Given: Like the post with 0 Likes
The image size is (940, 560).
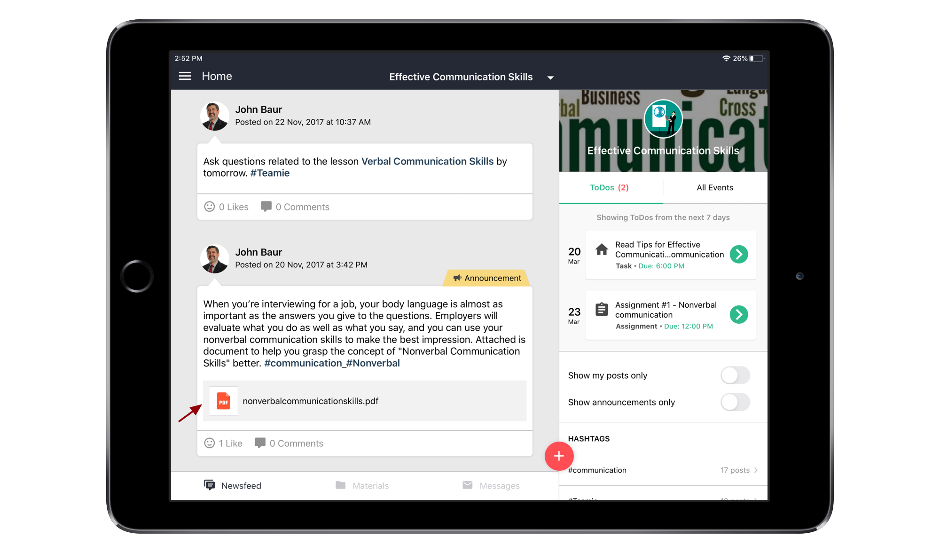Looking at the screenshot, I should 209,207.
